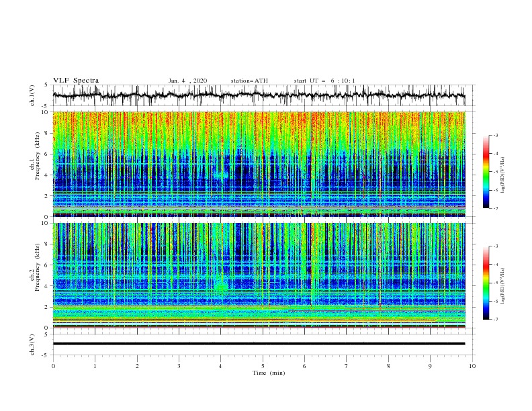The height and width of the screenshot is (411, 532).
Task: Click the "2" tick on the time axis
Action: 137,366
